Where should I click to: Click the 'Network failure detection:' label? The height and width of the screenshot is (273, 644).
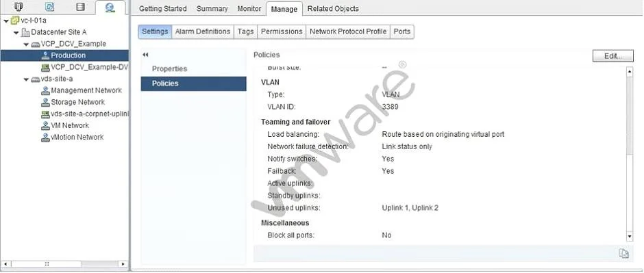coord(308,146)
